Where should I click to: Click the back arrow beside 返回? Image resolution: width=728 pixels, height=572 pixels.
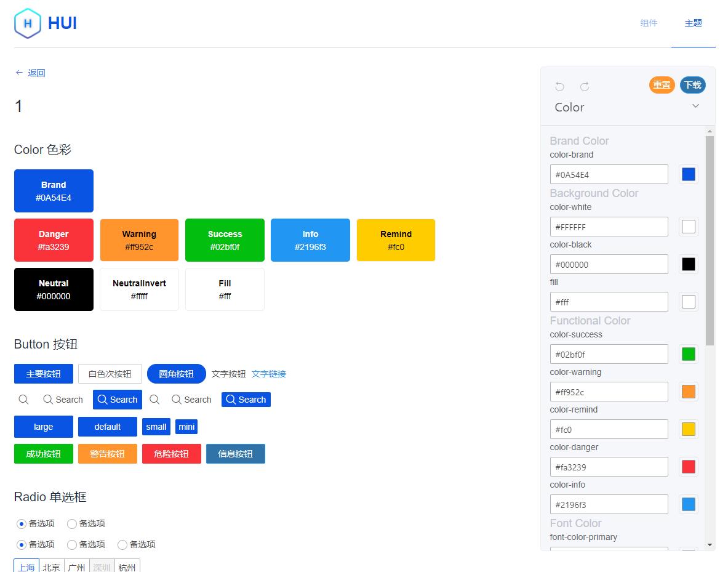(x=19, y=73)
